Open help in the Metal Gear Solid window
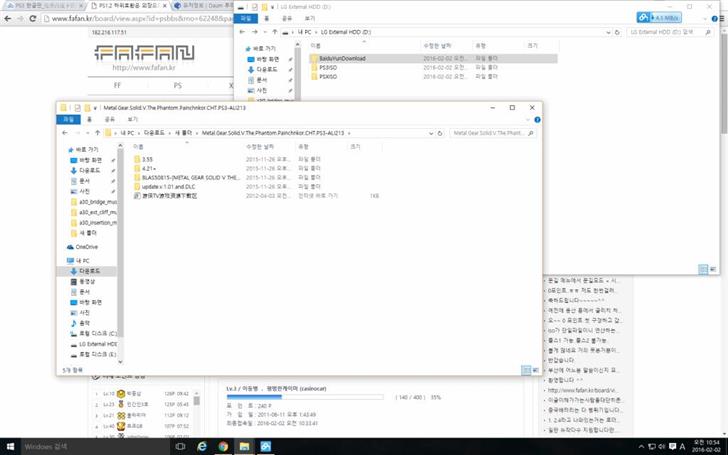 (x=537, y=120)
